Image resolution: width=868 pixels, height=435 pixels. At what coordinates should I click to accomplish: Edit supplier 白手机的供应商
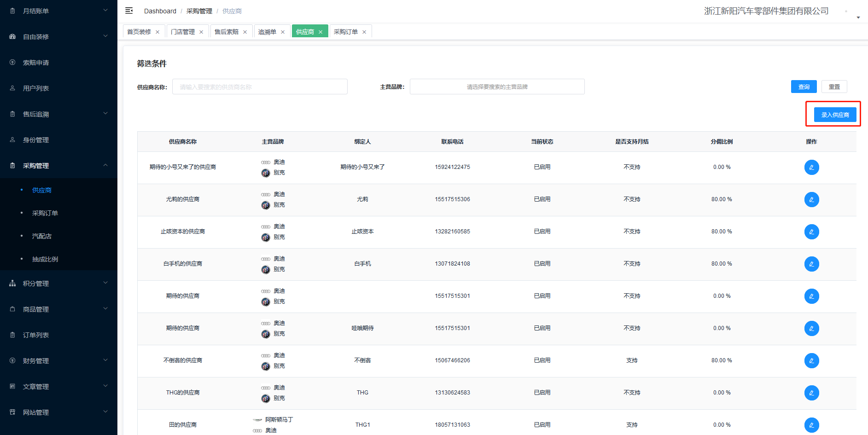[x=811, y=264]
